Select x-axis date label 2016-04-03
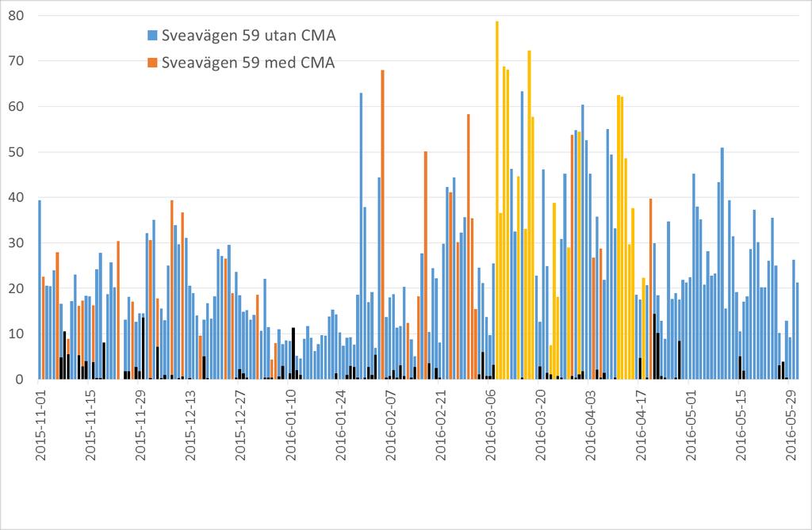Image resolution: width=812 pixels, height=530 pixels. (591, 425)
